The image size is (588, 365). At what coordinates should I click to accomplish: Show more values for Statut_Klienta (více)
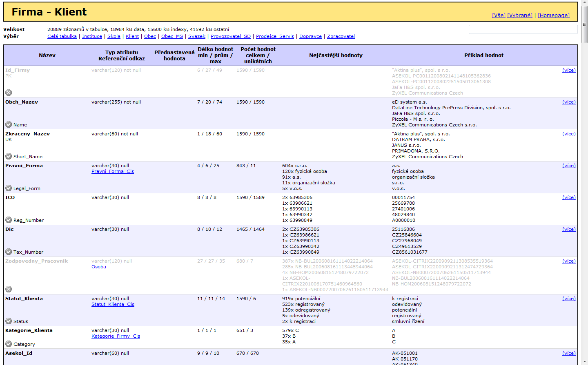coord(569,299)
